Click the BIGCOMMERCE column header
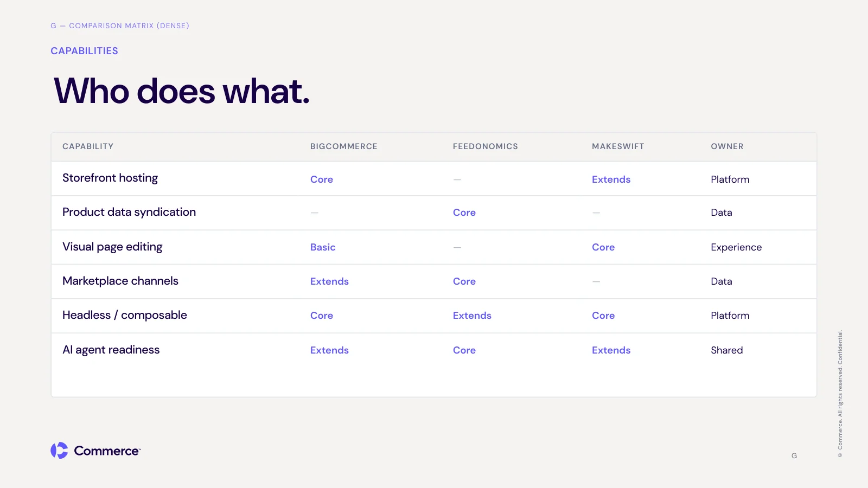 344,146
